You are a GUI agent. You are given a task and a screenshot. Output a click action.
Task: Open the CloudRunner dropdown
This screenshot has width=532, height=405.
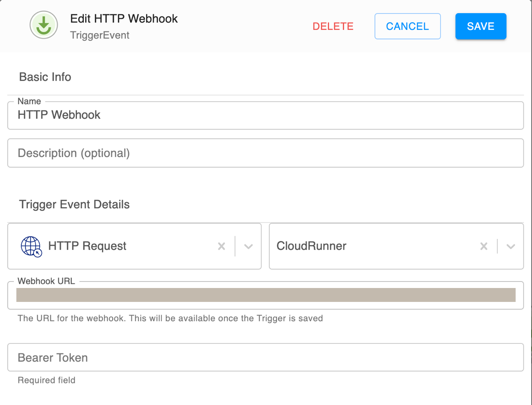coord(511,246)
